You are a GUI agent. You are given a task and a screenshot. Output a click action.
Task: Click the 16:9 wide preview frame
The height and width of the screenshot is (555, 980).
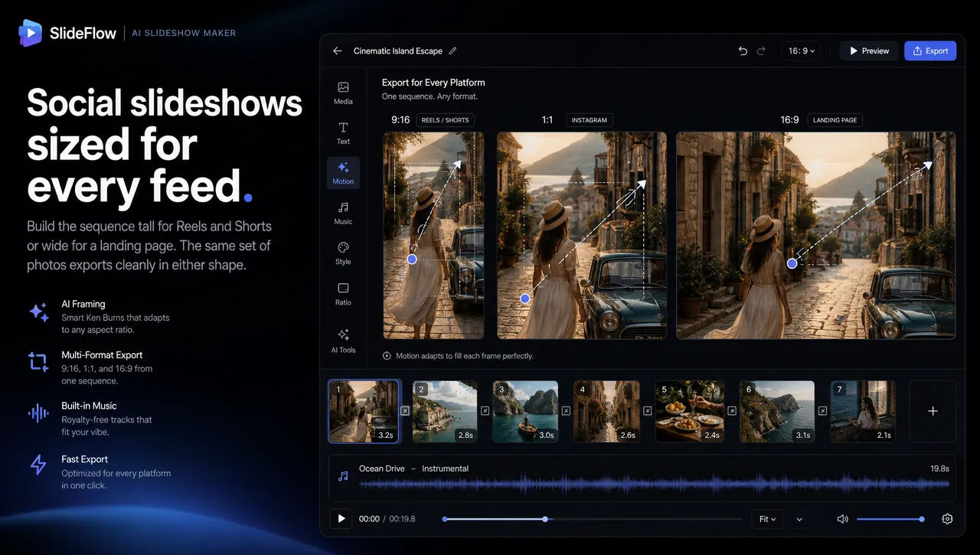pos(816,236)
